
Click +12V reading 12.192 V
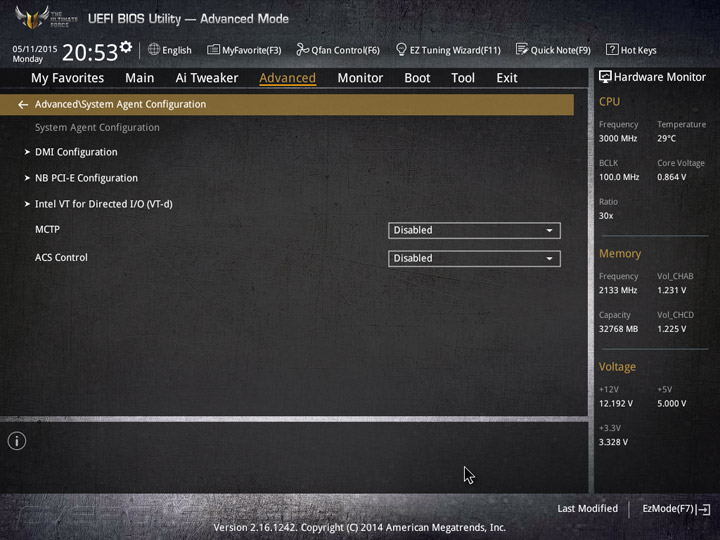(615, 403)
